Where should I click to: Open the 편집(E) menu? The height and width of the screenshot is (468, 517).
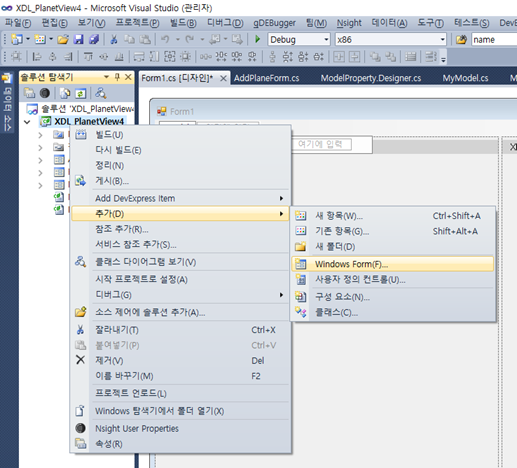54,23
